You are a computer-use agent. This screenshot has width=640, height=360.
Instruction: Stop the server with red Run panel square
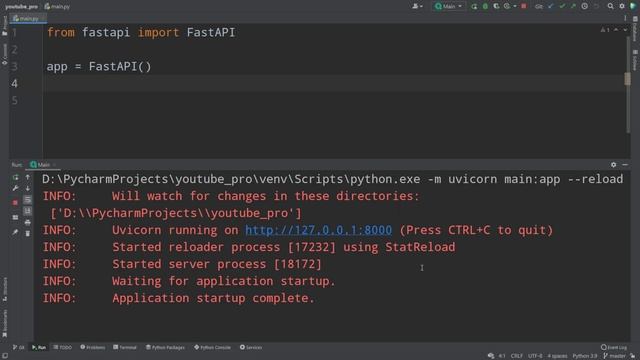16,202
